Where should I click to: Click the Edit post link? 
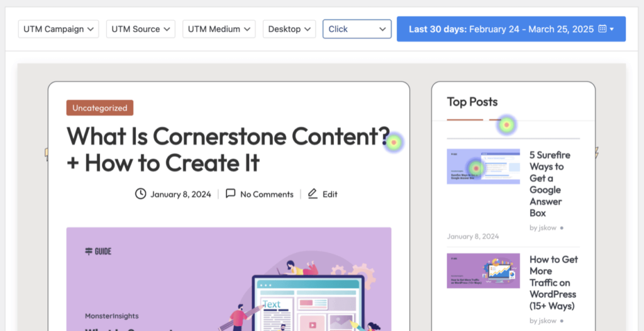pos(330,194)
